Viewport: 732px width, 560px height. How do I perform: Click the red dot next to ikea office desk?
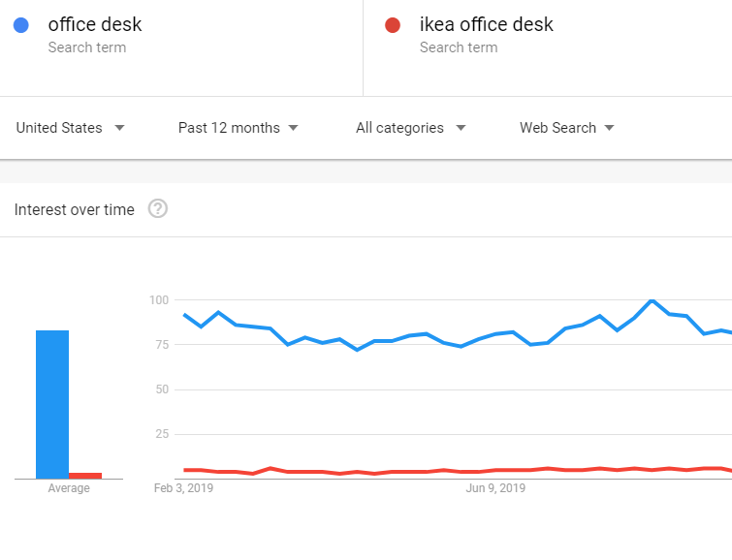tap(393, 25)
